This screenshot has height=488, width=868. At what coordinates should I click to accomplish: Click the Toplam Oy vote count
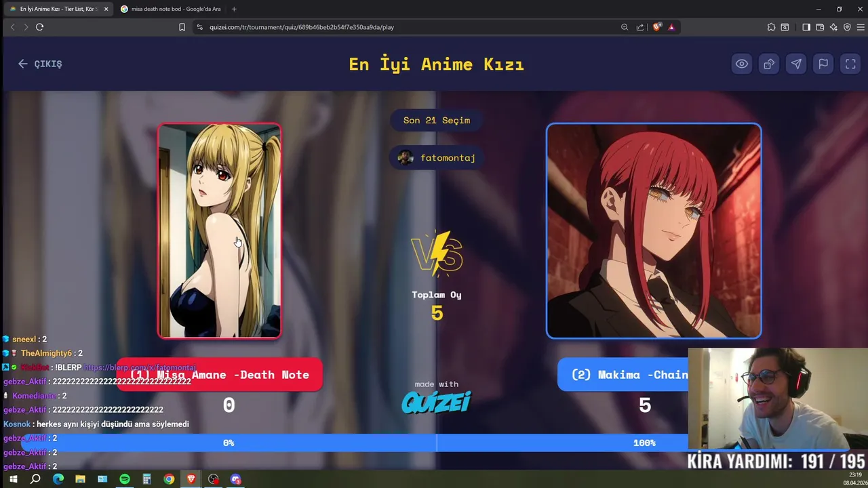click(x=437, y=312)
